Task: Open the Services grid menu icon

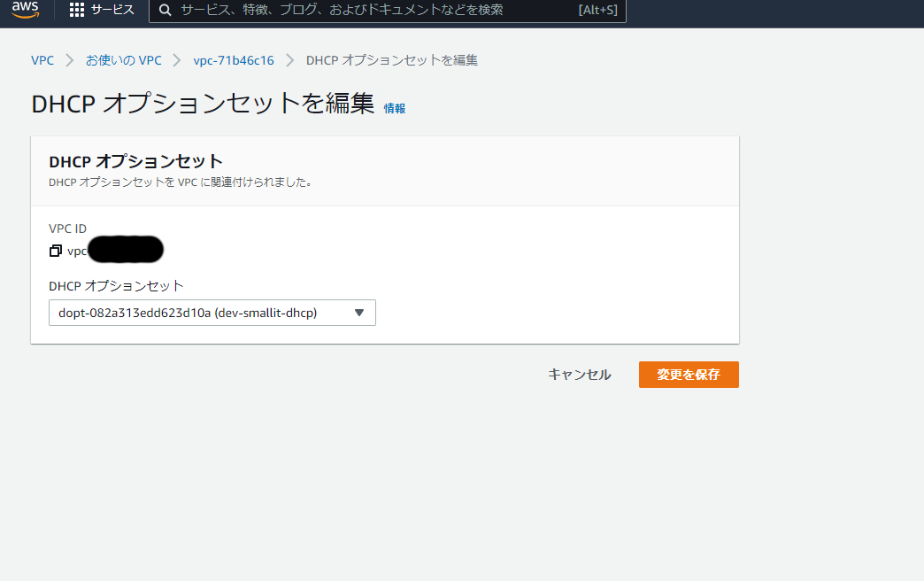Action: (x=77, y=10)
